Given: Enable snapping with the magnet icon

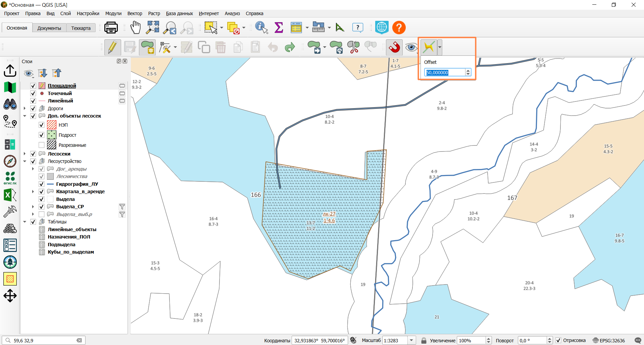Looking at the screenshot, I should tap(394, 47).
